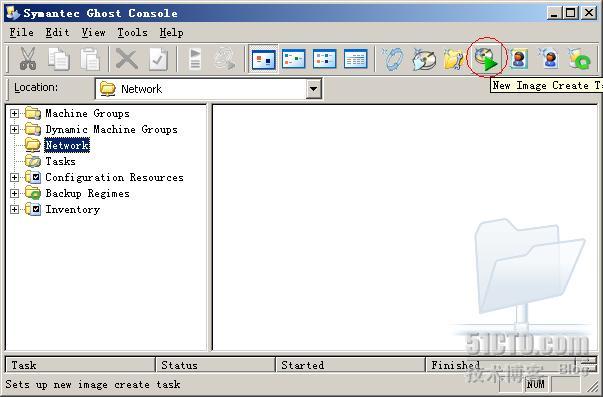This screenshot has height=397, width=603.
Task: Click the Paste clipboard toolbar icon
Action: [x=90, y=59]
